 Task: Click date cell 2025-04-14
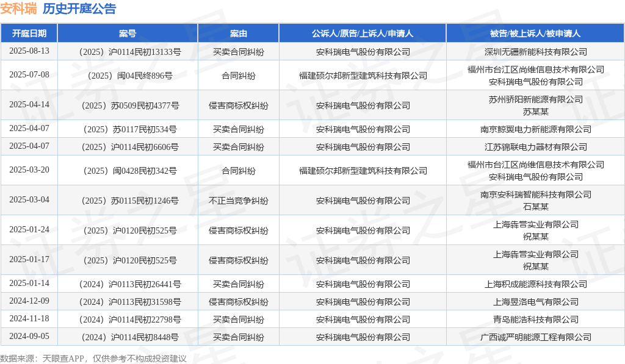(29, 105)
